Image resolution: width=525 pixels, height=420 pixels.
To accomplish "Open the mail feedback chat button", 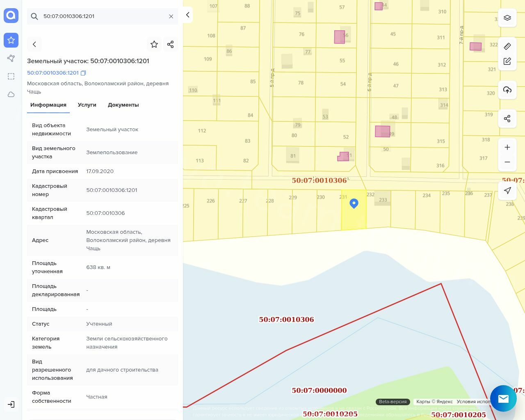I will [x=503, y=398].
